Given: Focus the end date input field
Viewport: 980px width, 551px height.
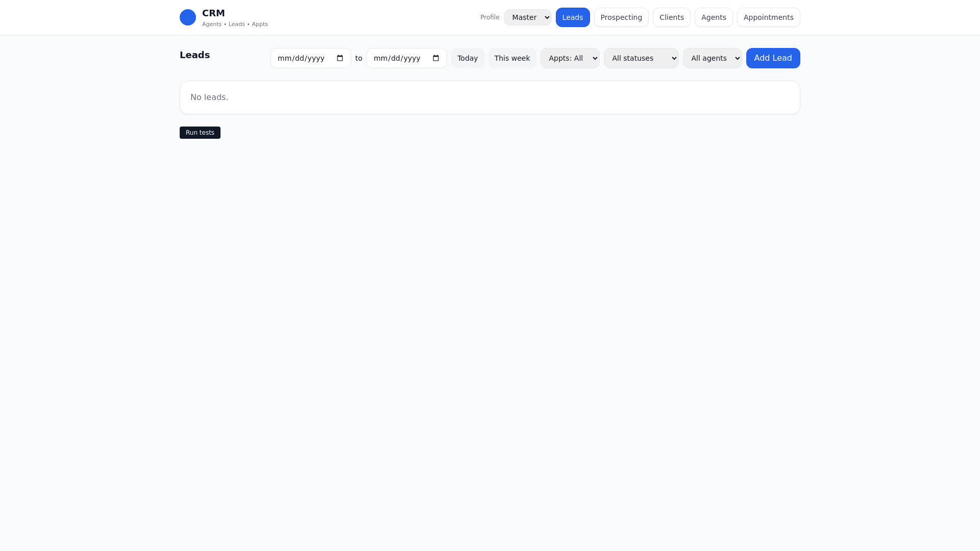Looking at the screenshot, I should click(397, 58).
